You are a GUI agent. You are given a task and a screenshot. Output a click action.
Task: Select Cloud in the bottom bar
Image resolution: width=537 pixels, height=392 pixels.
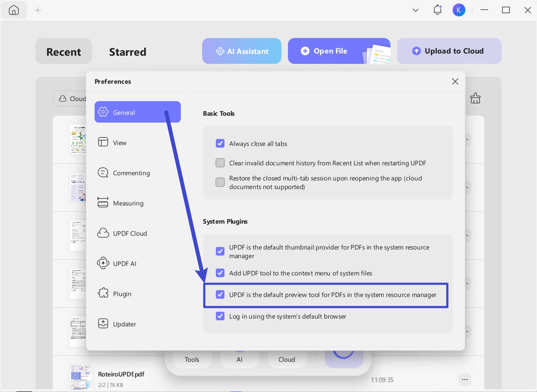(287, 359)
